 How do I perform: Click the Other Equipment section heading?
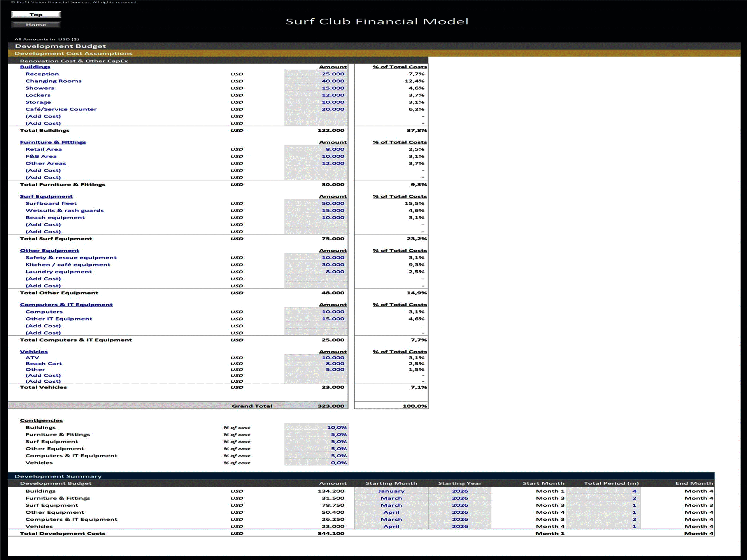click(49, 250)
